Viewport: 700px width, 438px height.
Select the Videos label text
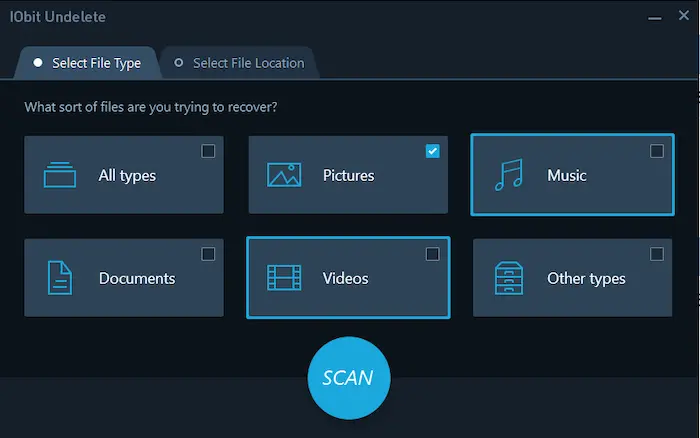[346, 278]
